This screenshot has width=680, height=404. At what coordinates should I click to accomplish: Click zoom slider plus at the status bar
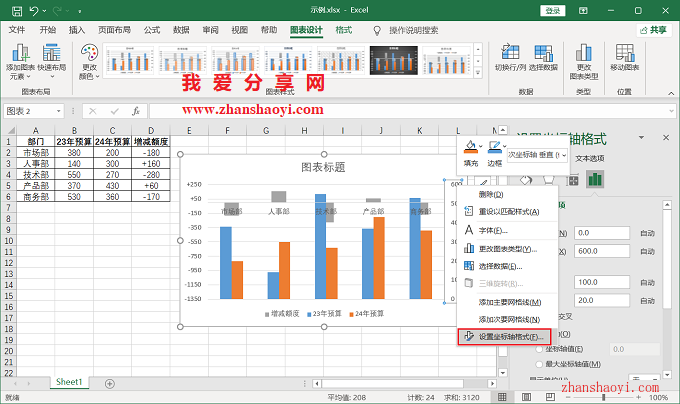(x=638, y=397)
